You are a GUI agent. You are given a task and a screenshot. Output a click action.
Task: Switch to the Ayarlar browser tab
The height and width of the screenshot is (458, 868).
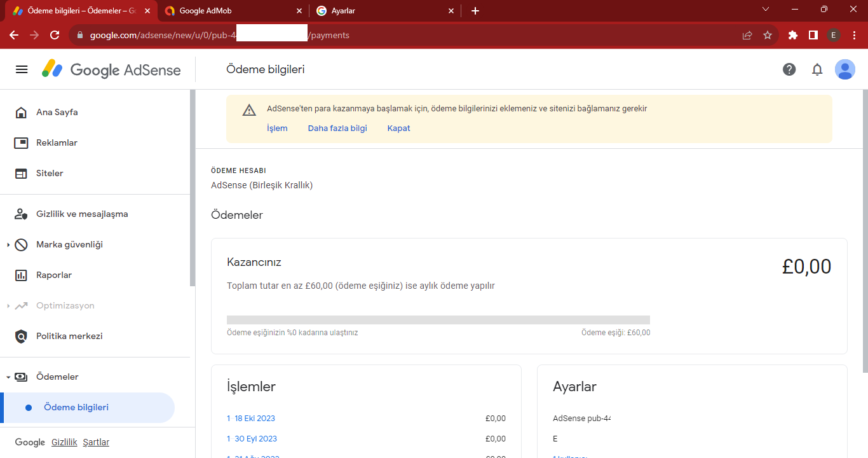[386, 11]
